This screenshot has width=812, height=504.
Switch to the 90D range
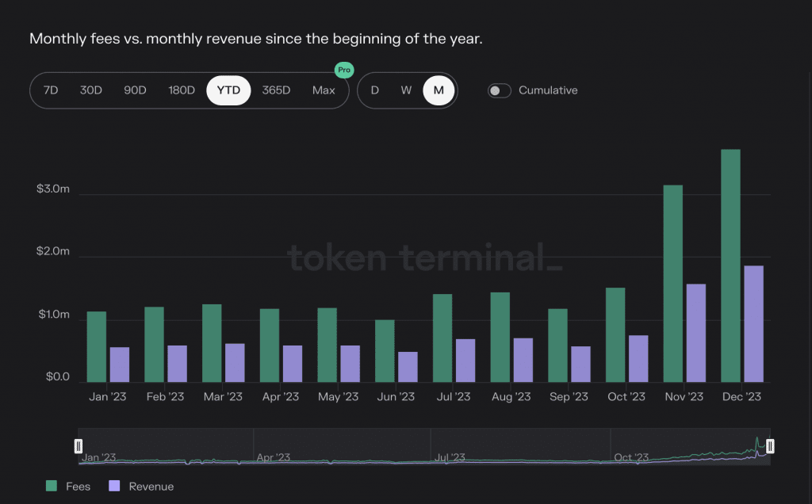coord(135,90)
